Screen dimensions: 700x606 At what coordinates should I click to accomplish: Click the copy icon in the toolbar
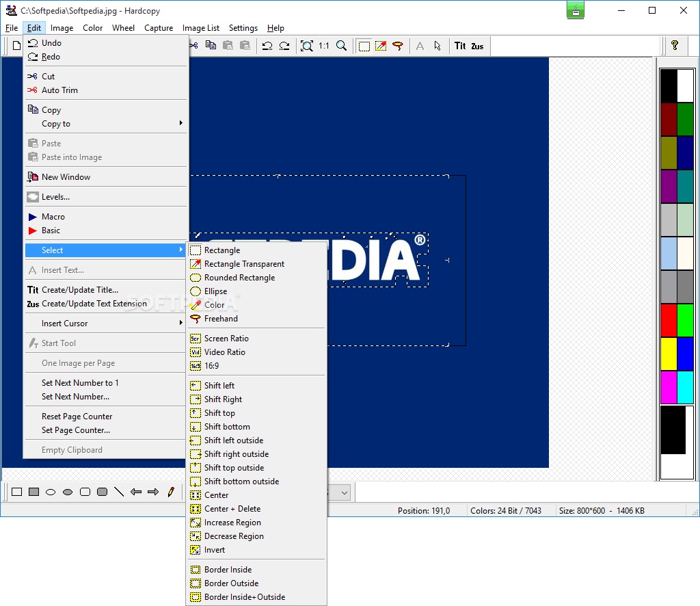click(211, 46)
